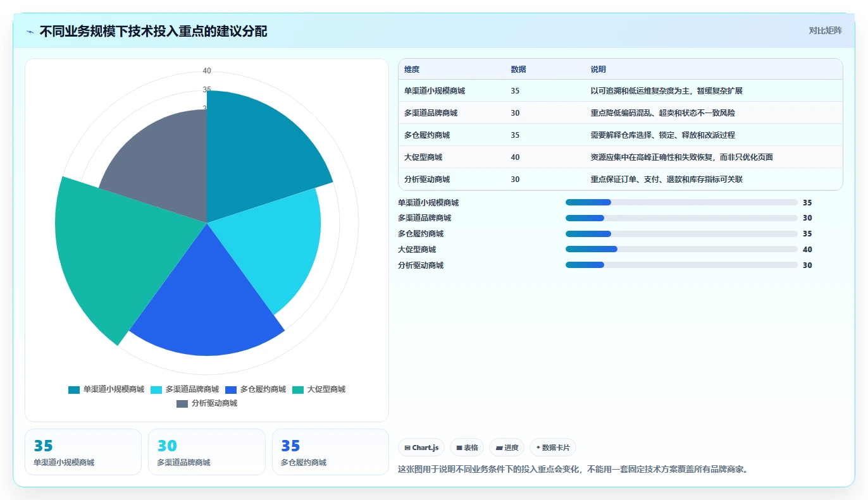
Task: Click the footer note 这张图用于说明
Action: (573, 470)
